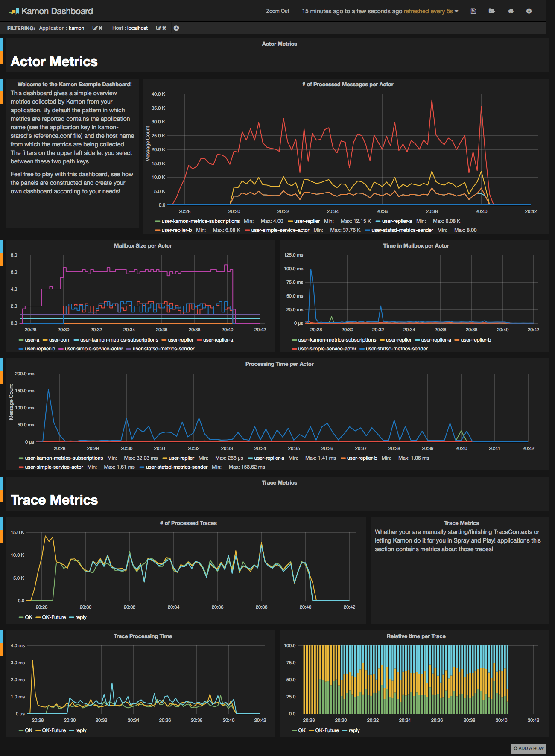Toggle user-a series in Mailbox Size legend

pos(32,340)
